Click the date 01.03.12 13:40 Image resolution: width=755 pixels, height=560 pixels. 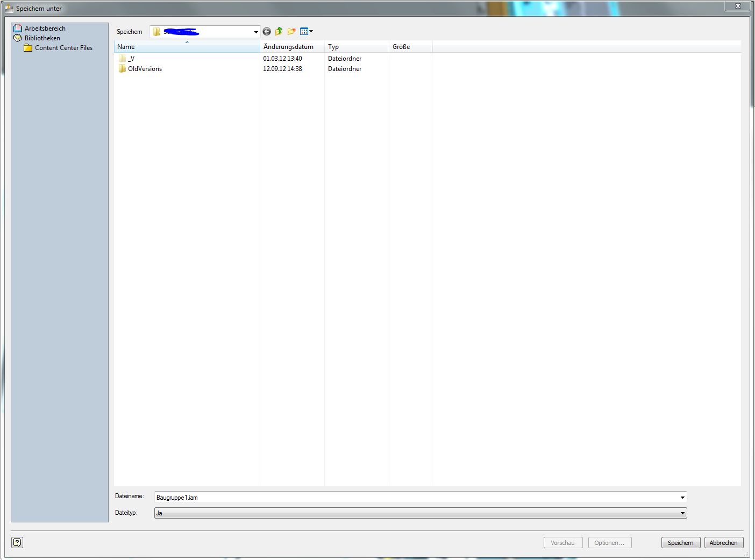282,59
